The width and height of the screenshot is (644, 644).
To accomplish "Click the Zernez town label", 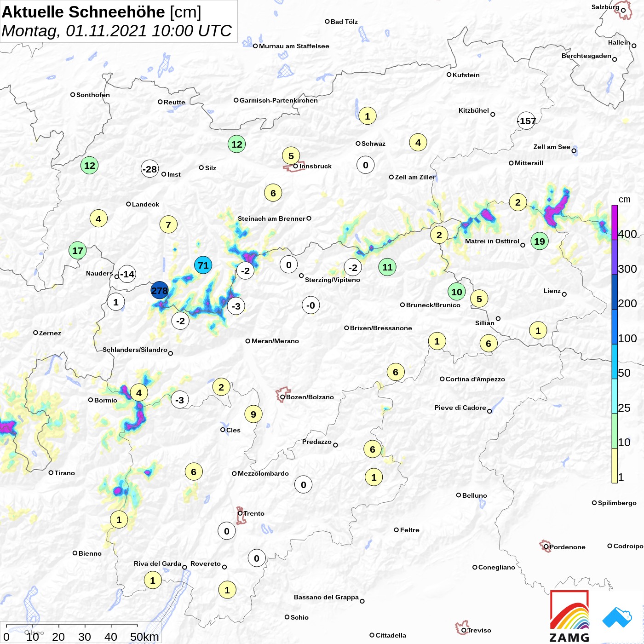I will 50,333.
